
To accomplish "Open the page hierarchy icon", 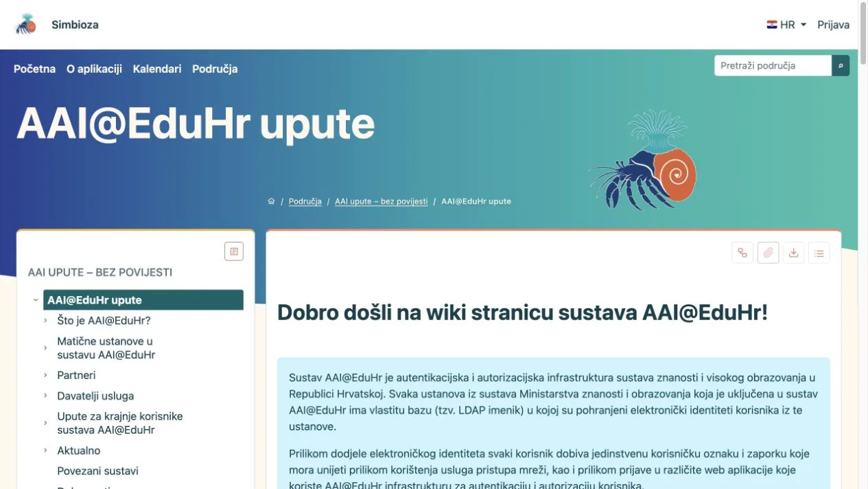I will click(742, 253).
